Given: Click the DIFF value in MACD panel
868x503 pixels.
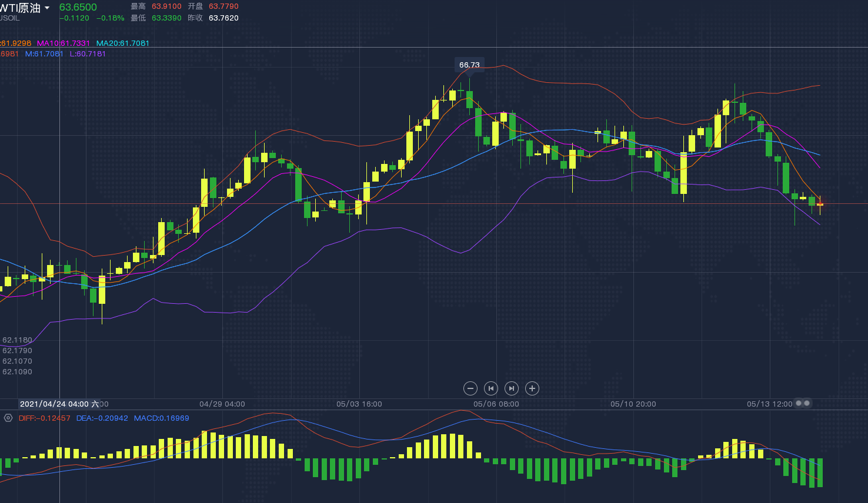Looking at the screenshot, I should pos(44,418).
